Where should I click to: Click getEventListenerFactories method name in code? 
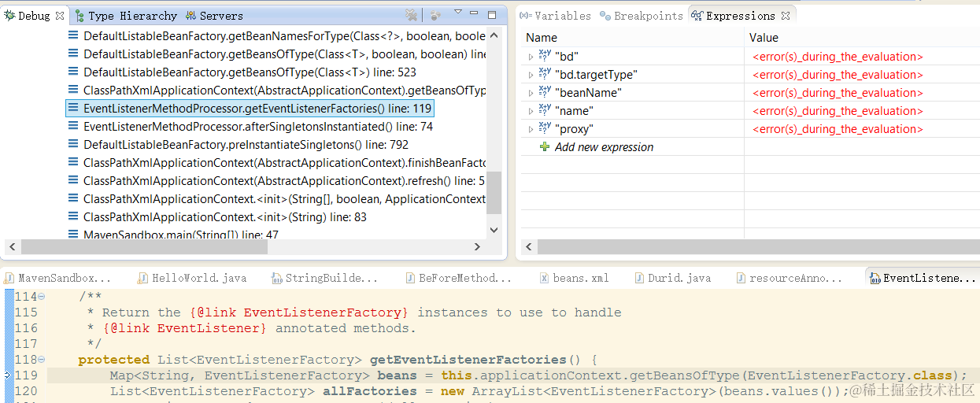tap(468, 360)
